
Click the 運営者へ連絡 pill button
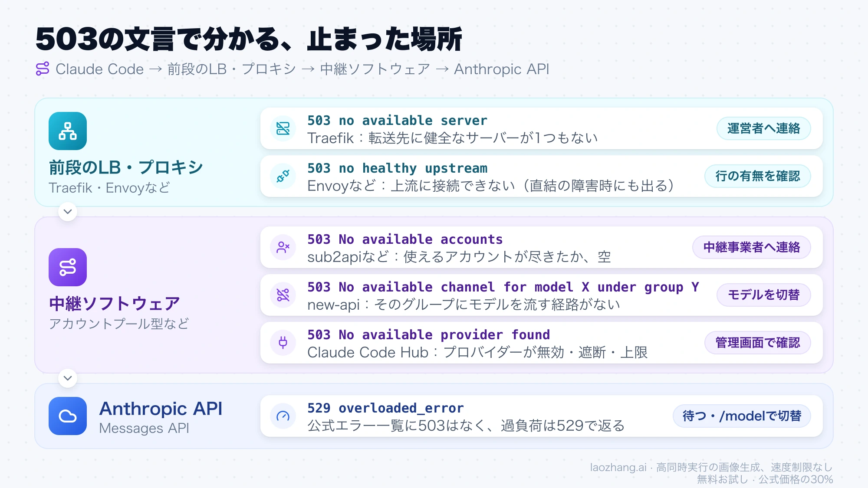(x=763, y=128)
